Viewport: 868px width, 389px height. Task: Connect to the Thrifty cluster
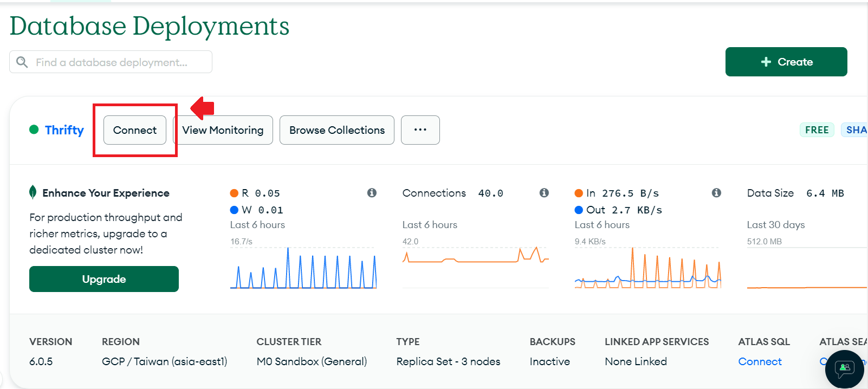pos(135,130)
